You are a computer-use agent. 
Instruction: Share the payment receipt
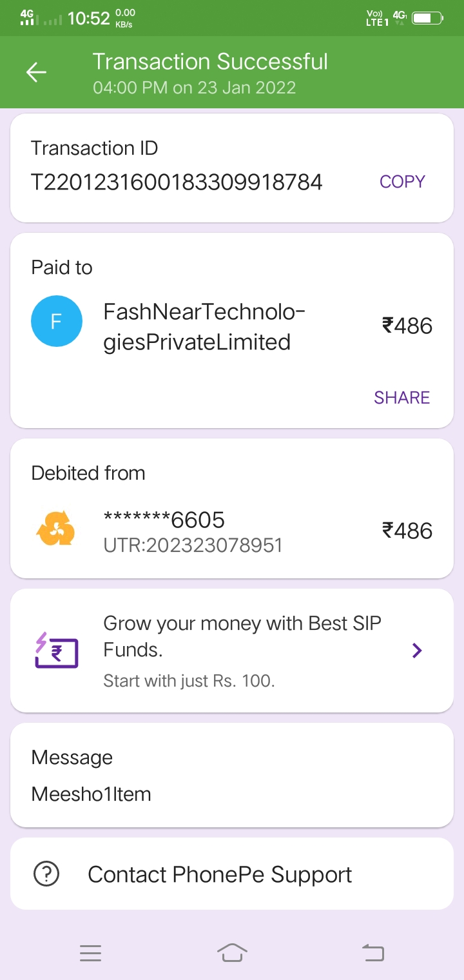401,397
